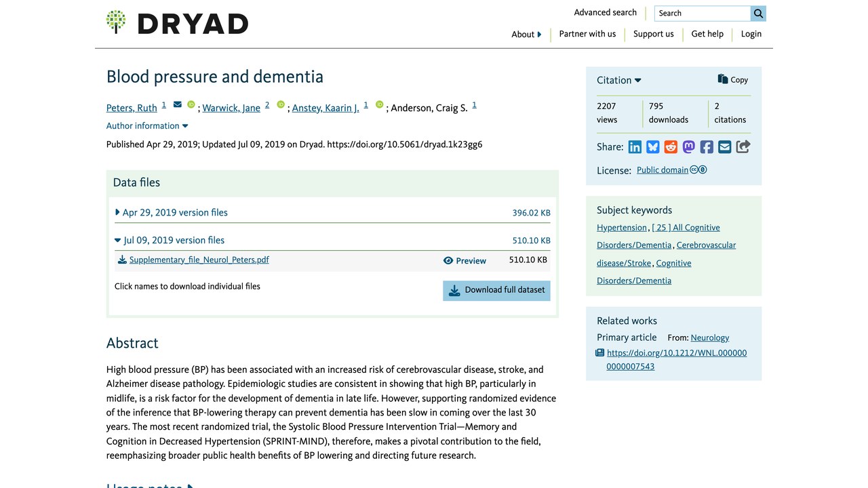Share dataset on LinkedIn
Screen dimensions: 868x488
(635, 147)
